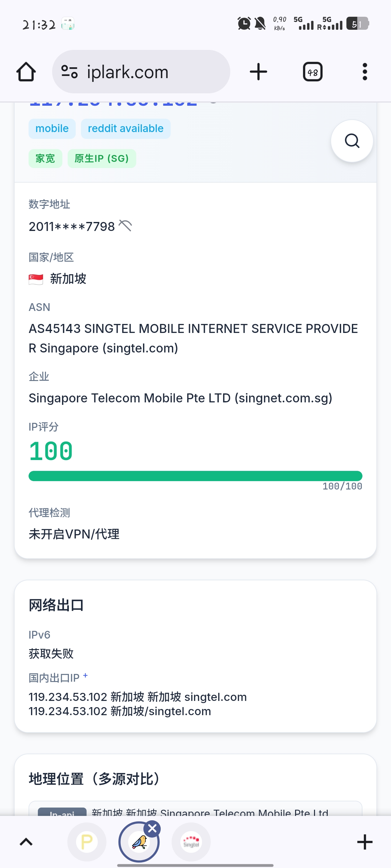Tap the iplark.com address bar
The image size is (391, 868).
point(142,72)
